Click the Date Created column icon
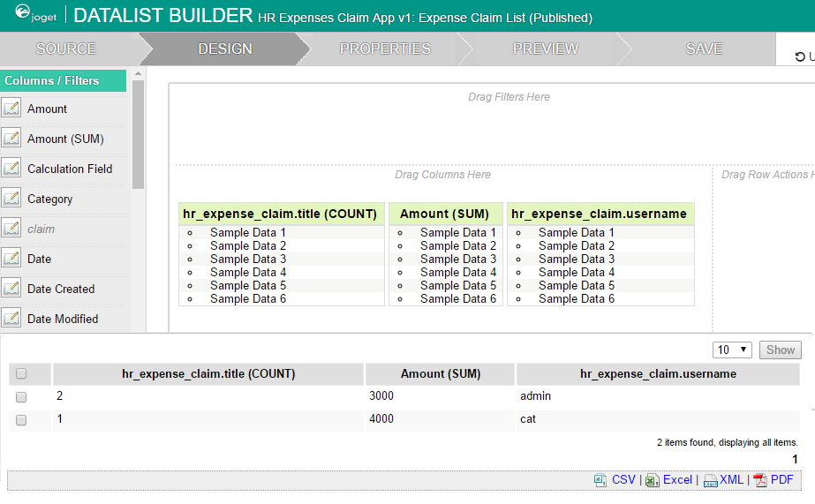 tap(11, 289)
